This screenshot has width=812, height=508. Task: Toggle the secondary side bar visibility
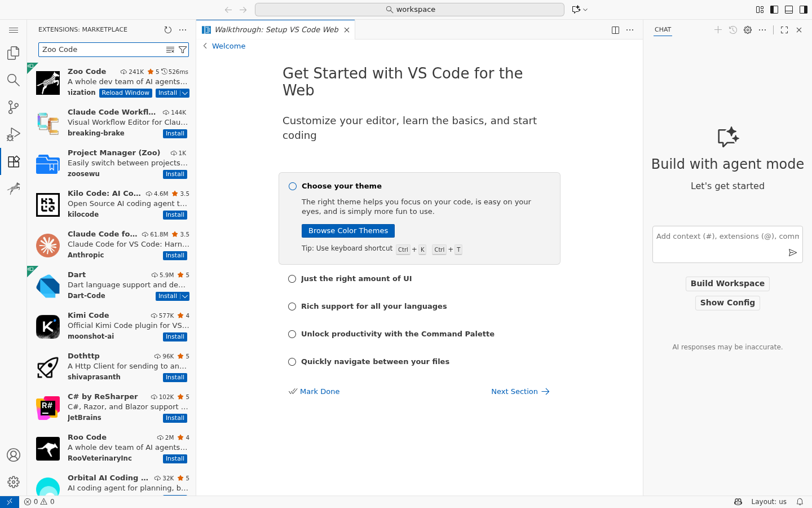click(x=804, y=10)
